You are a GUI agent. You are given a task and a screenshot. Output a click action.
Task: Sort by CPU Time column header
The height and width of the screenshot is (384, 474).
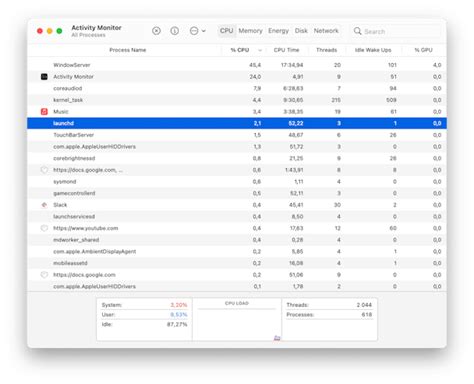tap(286, 50)
